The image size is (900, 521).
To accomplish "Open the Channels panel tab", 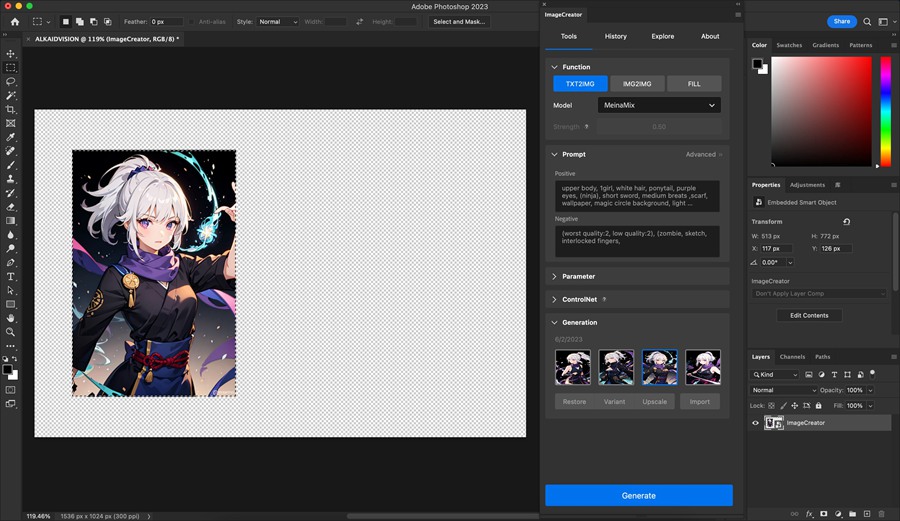I will coord(792,357).
